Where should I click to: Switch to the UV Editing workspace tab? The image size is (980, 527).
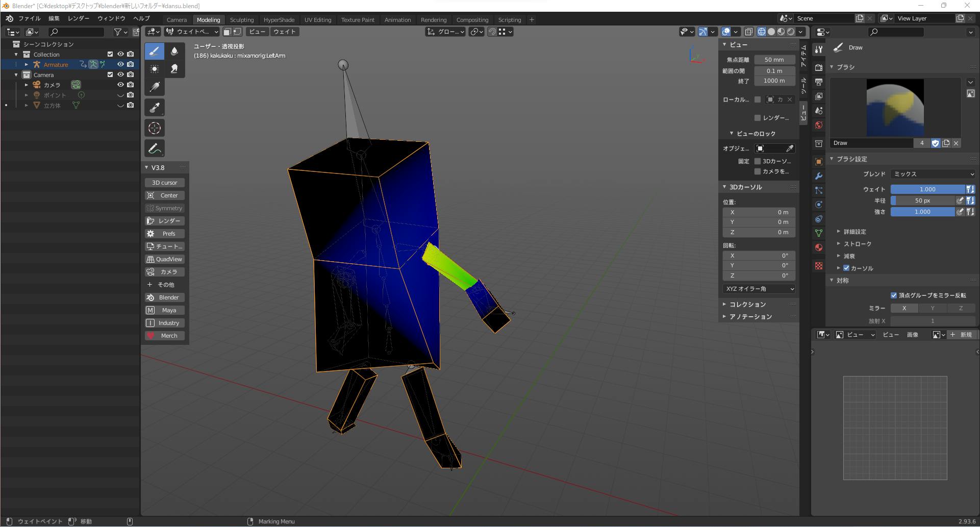click(318, 20)
